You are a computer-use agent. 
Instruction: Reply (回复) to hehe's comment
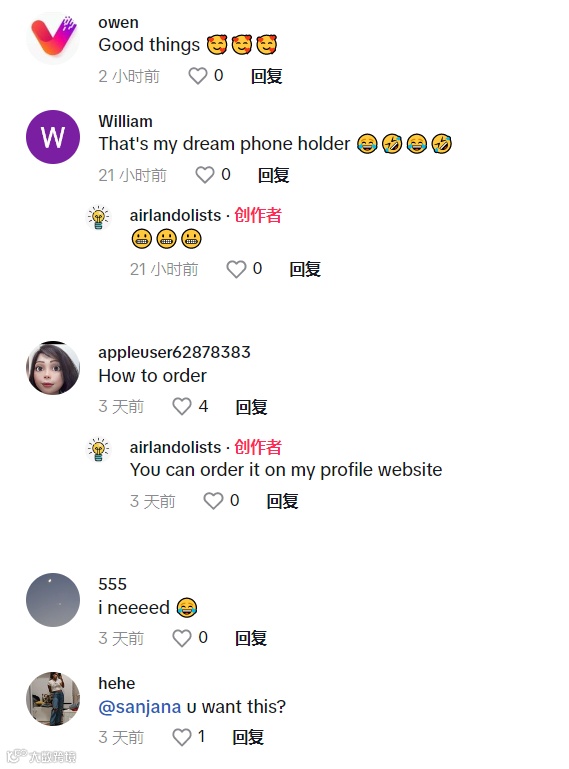click(248, 737)
